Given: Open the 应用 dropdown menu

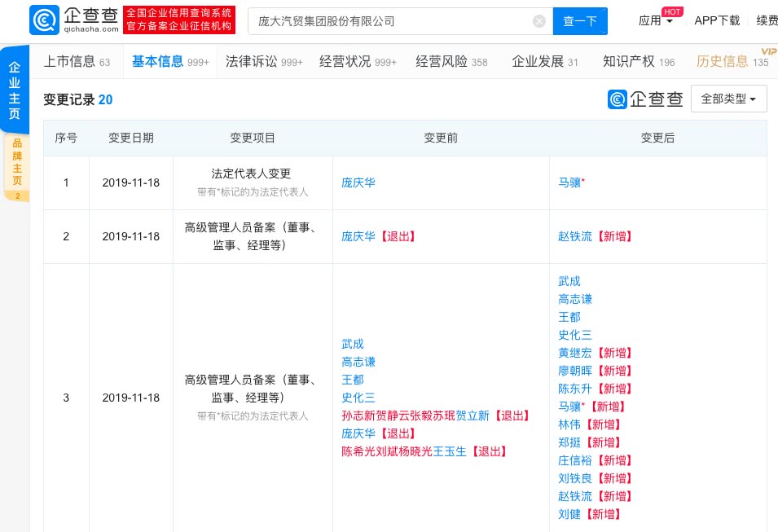Looking at the screenshot, I should pos(655,21).
